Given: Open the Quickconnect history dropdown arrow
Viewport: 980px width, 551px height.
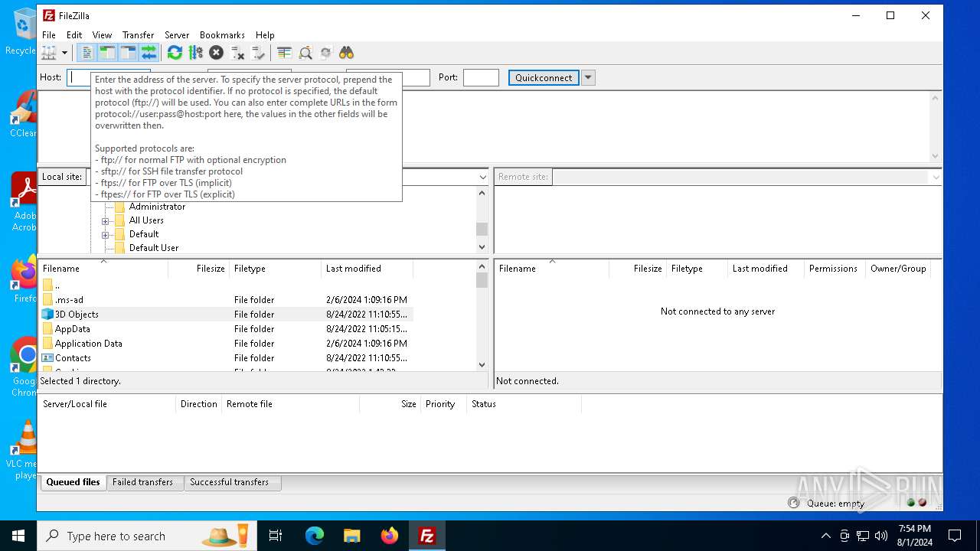Looking at the screenshot, I should coord(588,77).
